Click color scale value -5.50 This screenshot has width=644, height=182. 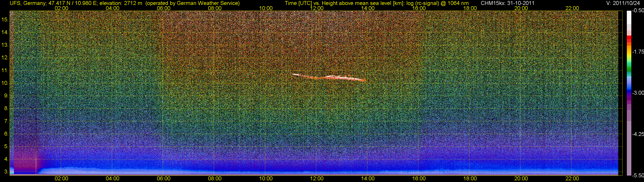[x=638, y=176]
